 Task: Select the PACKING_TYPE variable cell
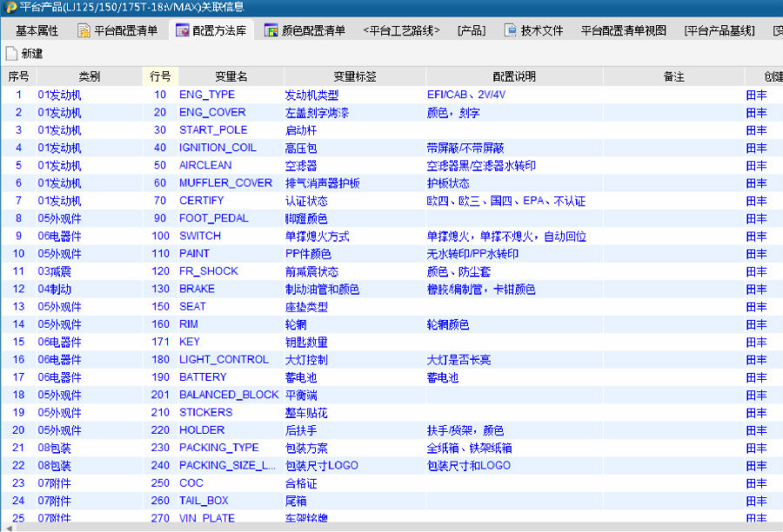(231, 448)
